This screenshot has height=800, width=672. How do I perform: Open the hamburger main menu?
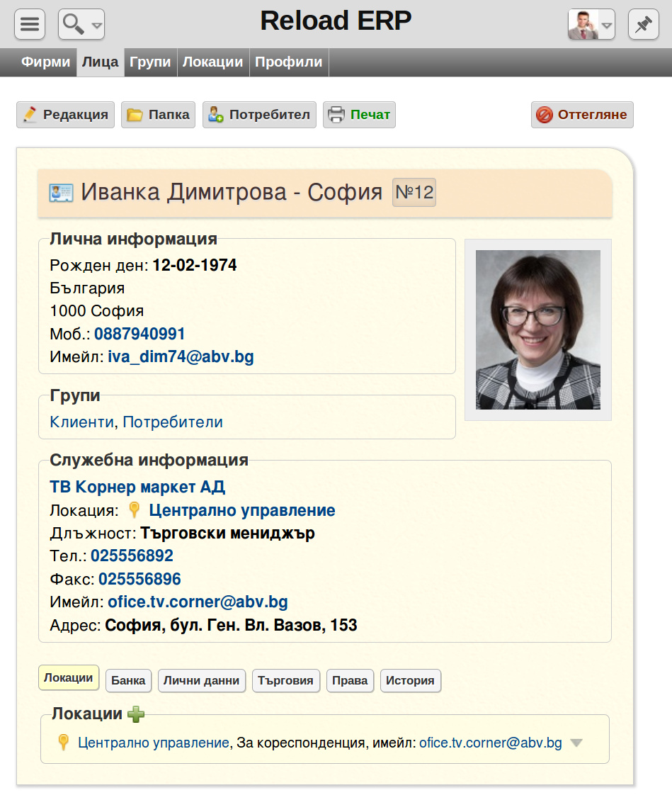click(x=30, y=24)
